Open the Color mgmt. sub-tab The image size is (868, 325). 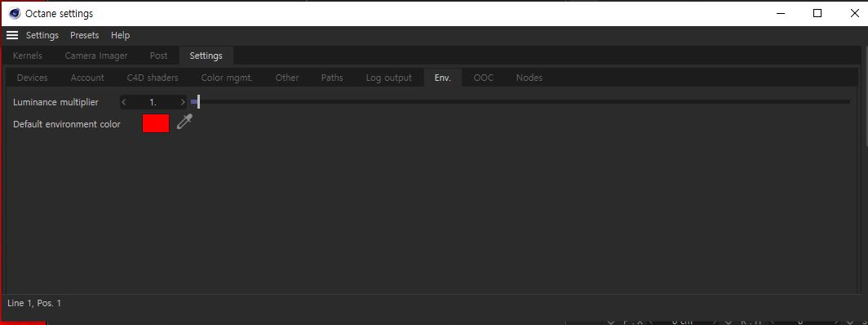[227, 78]
